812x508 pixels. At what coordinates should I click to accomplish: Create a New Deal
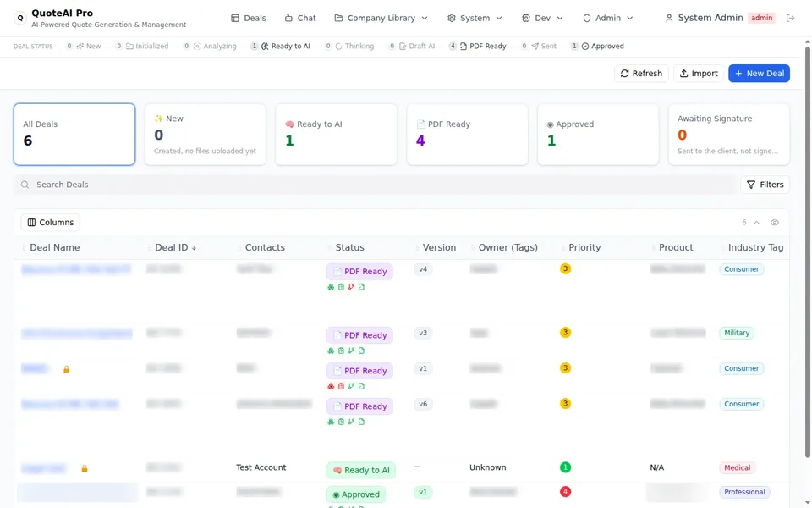tap(760, 74)
